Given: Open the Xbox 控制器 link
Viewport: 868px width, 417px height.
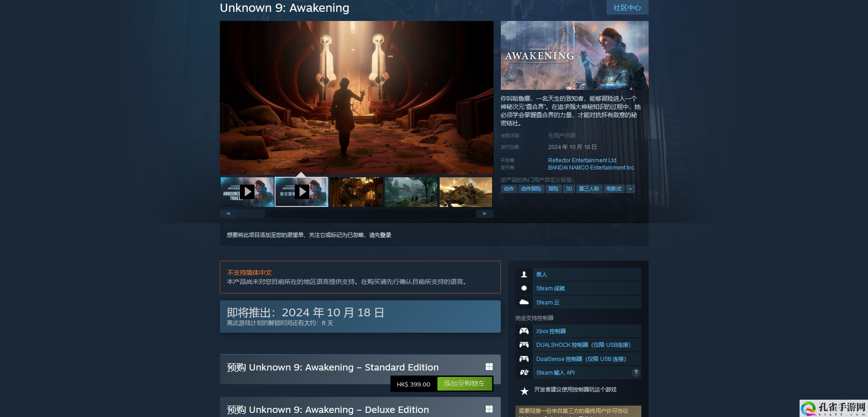Looking at the screenshot, I should [551, 331].
